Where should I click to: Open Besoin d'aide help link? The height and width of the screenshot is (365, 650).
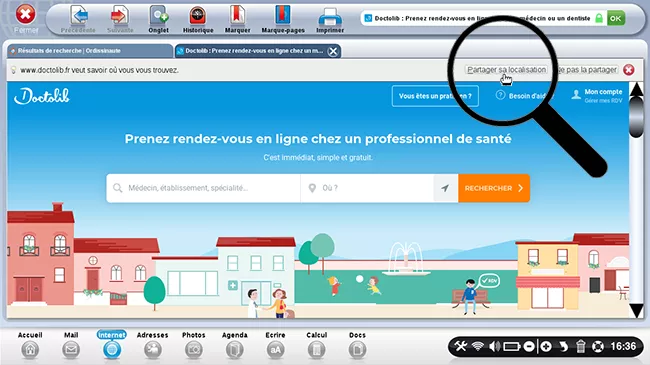[x=523, y=96]
